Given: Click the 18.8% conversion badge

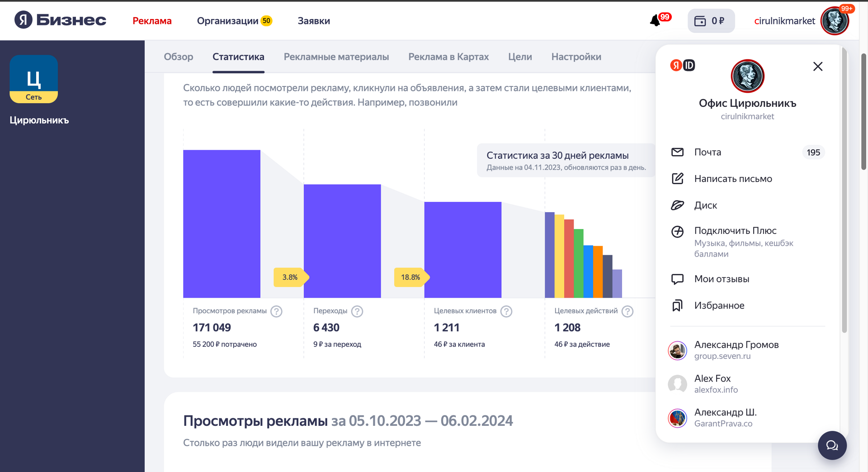Looking at the screenshot, I should 412,277.
